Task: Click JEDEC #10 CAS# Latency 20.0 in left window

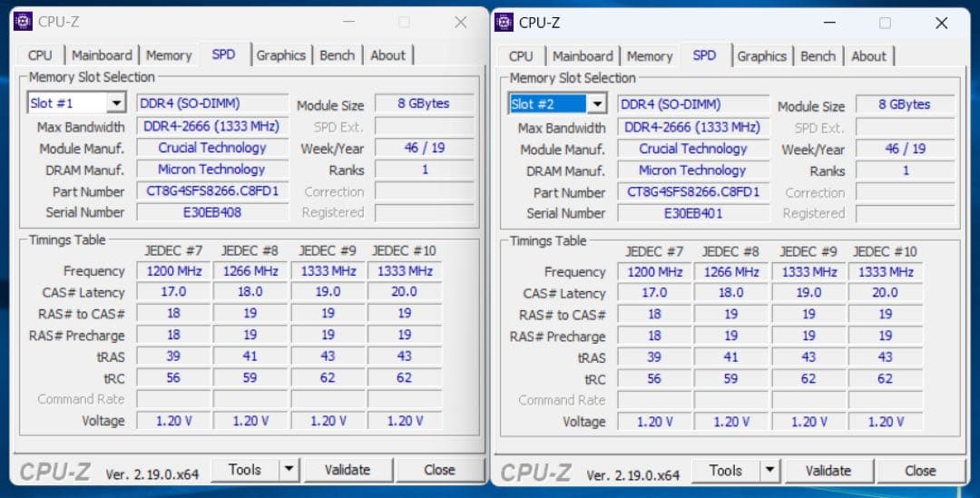Action: [405, 292]
